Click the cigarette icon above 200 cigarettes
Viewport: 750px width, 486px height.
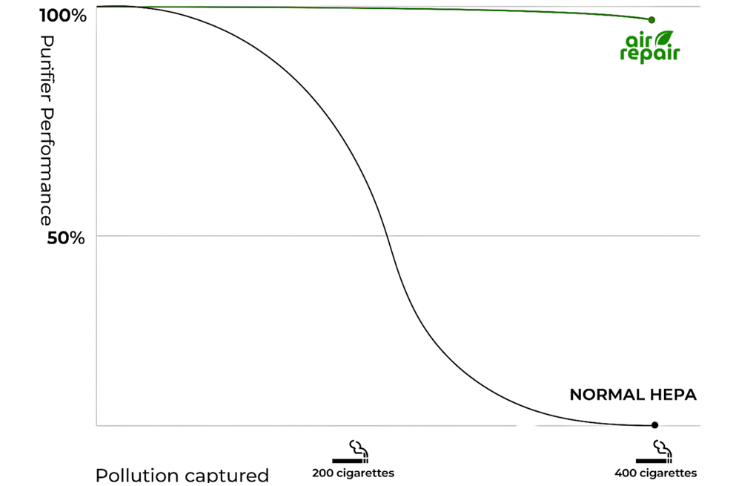pyautogui.click(x=353, y=450)
